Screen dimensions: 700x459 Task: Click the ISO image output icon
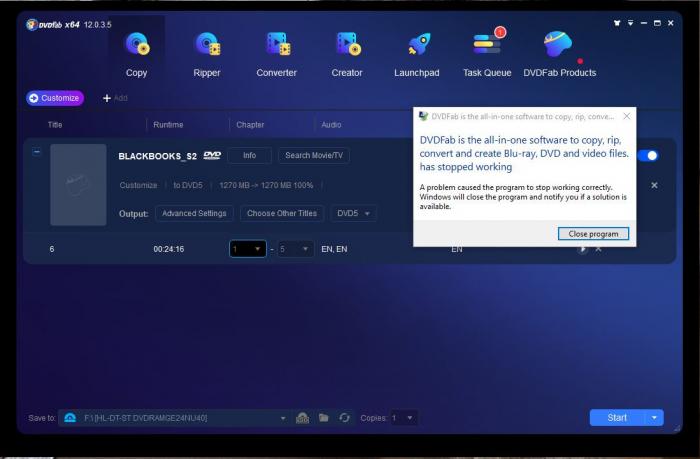[302, 417]
